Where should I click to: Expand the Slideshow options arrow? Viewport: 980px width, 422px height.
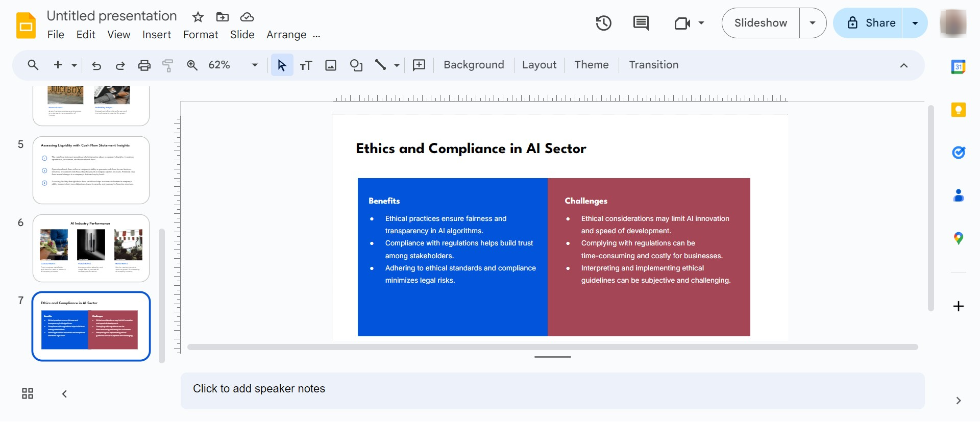813,23
